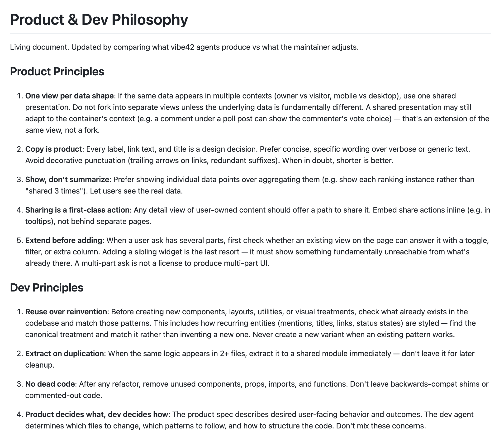504x437 pixels.
Task: Click 'Sharing is a first-class action' text
Action: tap(77, 210)
